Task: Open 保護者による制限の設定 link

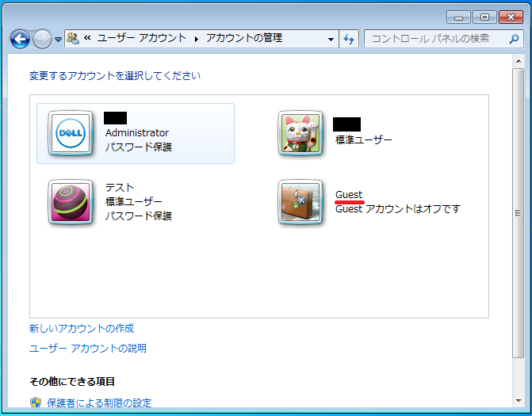Action: click(x=99, y=403)
